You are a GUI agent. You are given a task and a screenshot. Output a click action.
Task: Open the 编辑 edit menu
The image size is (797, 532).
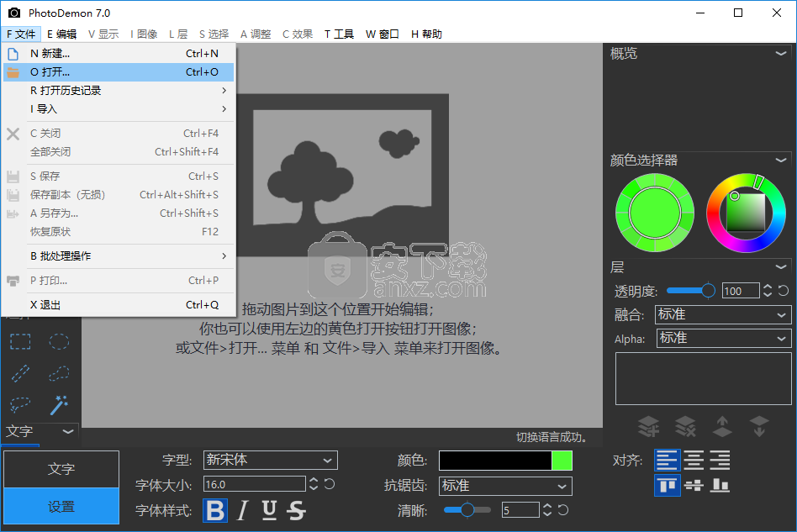[x=61, y=34]
